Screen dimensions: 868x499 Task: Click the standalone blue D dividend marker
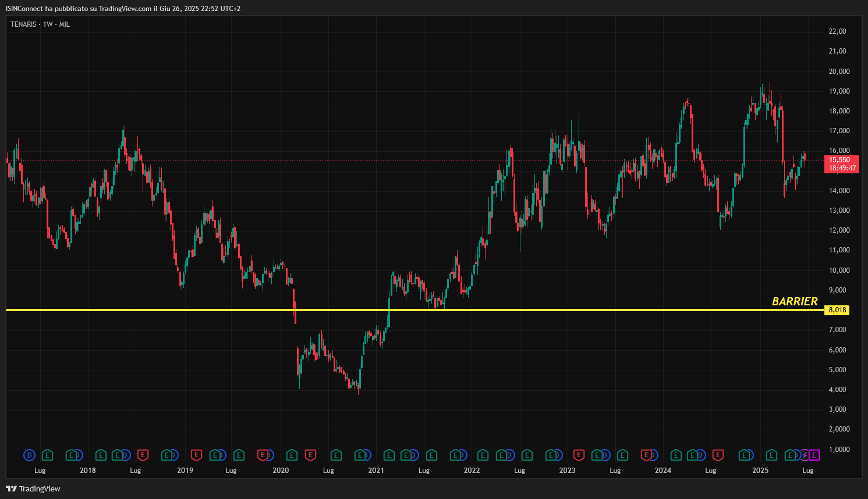pos(29,455)
